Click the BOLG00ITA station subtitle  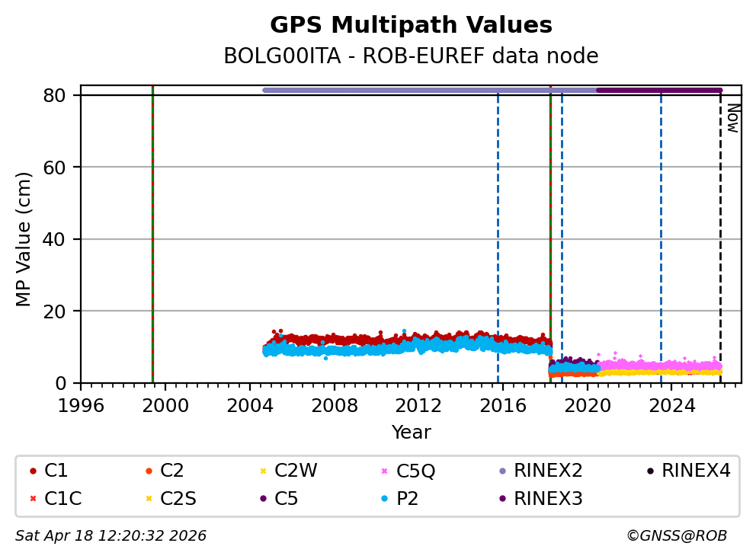pos(411,56)
